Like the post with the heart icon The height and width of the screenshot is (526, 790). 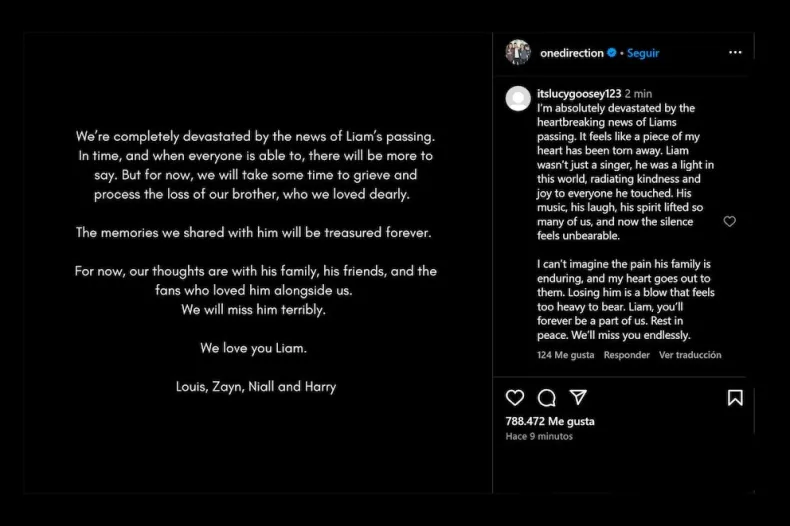[x=515, y=398]
